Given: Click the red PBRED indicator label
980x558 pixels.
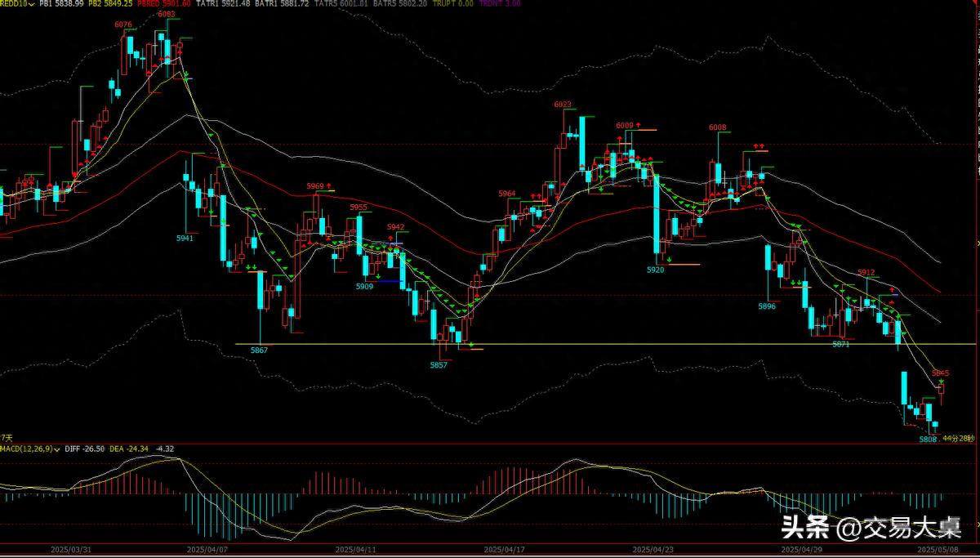Looking at the screenshot, I should tap(163, 4).
